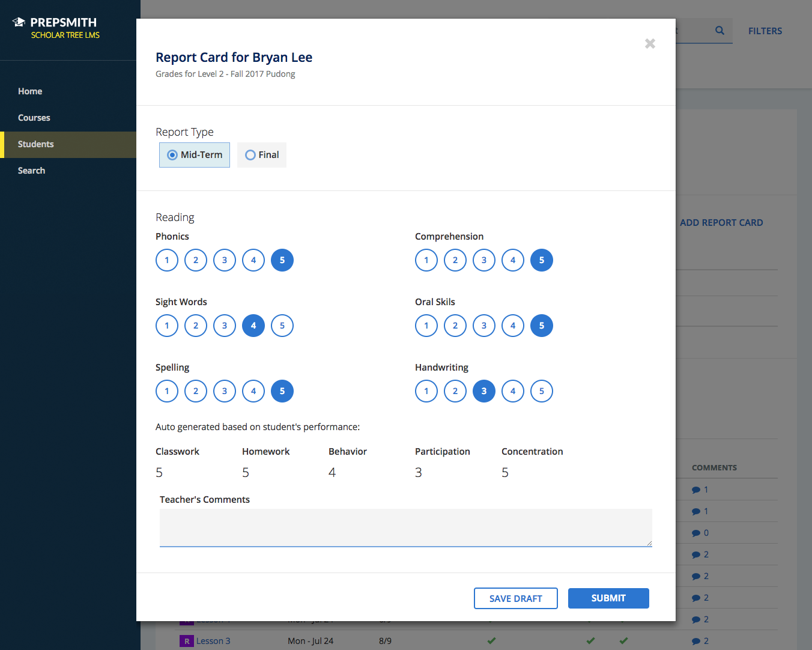Rate Phonics as 5
The image size is (812, 650).
point(282,260)
